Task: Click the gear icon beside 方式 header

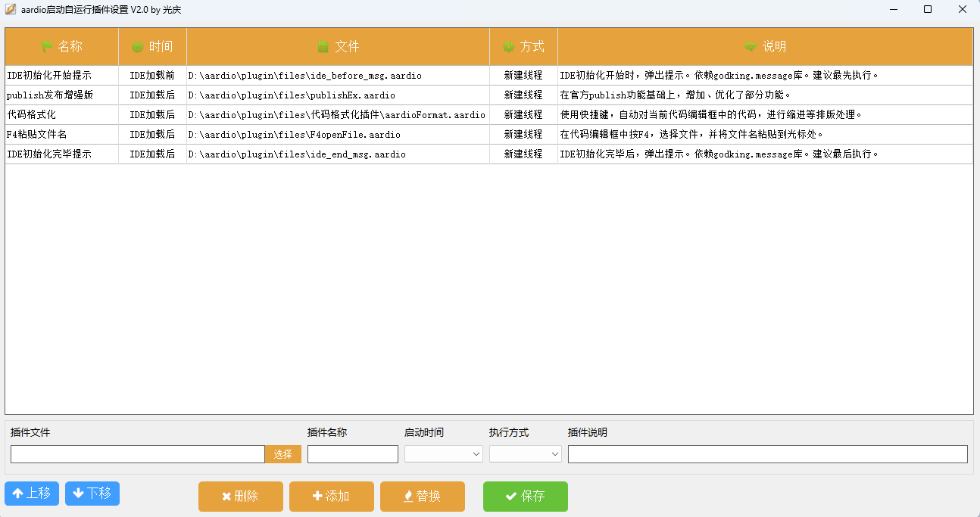Action: click(508, 47)
